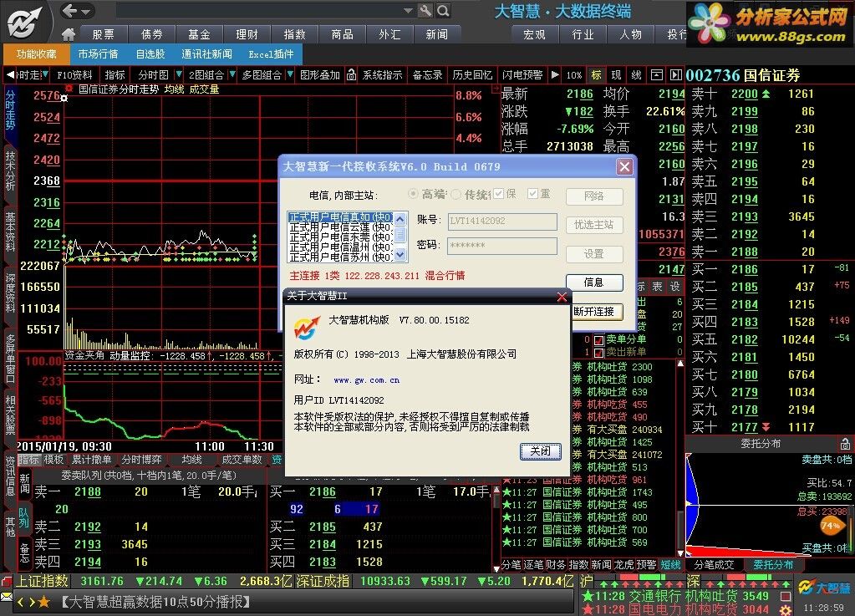
Task: Click the orange 74% badge
Action: 831,526
